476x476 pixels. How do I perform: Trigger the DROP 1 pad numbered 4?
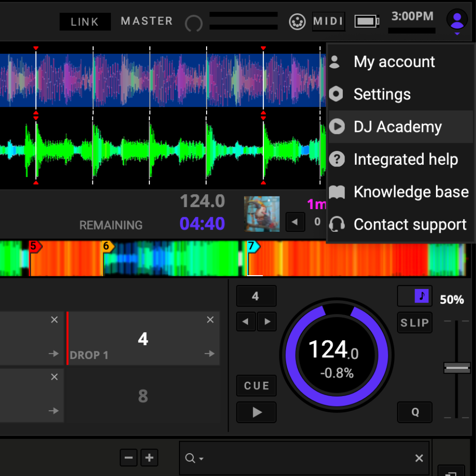point(143,338)
